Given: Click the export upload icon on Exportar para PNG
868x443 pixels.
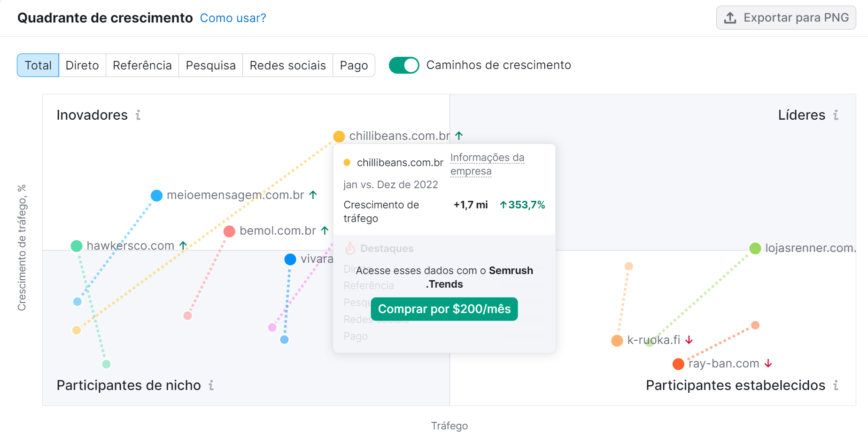Looking at the screenshot, I should (730, 18).
